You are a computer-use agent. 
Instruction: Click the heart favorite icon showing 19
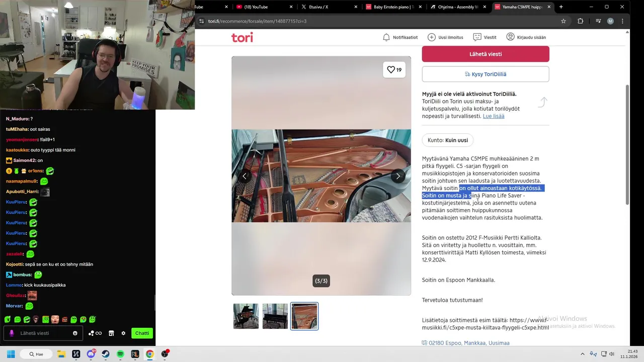(x=394, y=70)
